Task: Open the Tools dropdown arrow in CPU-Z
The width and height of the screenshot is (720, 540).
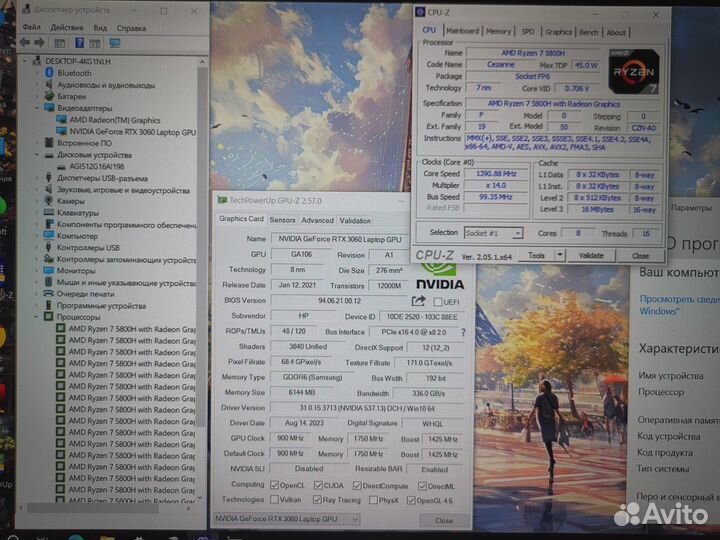Action: tap(560, 255)
